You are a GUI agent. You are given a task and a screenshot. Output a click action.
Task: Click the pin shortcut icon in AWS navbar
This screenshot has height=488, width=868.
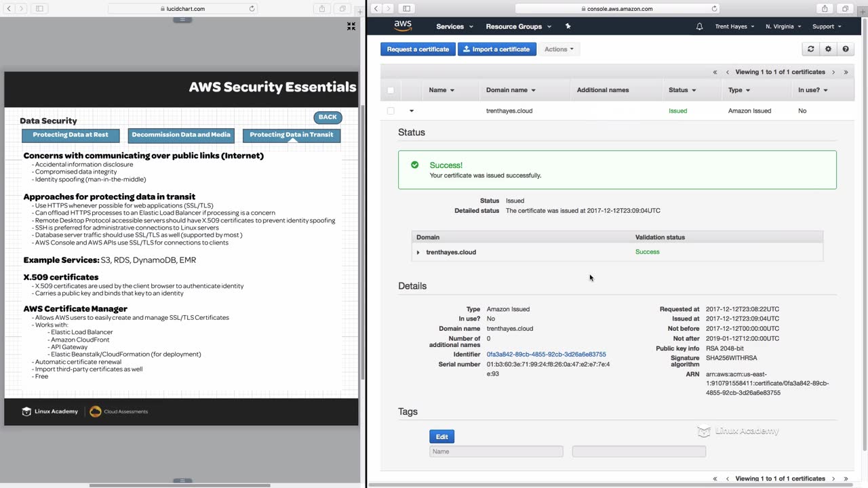click(568, 26)
